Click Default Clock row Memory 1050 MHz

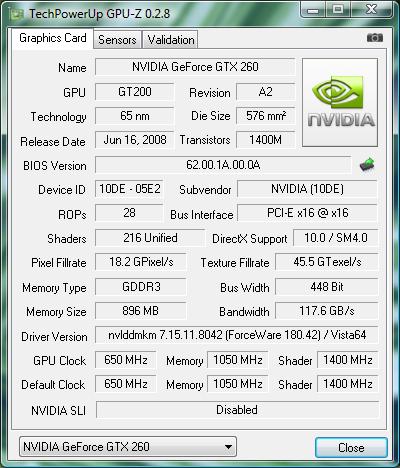click(238, 384)
